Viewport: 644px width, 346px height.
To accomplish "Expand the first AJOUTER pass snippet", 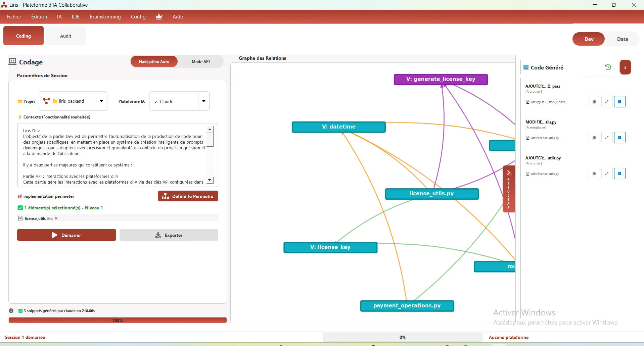I will (x=607, y=102).
